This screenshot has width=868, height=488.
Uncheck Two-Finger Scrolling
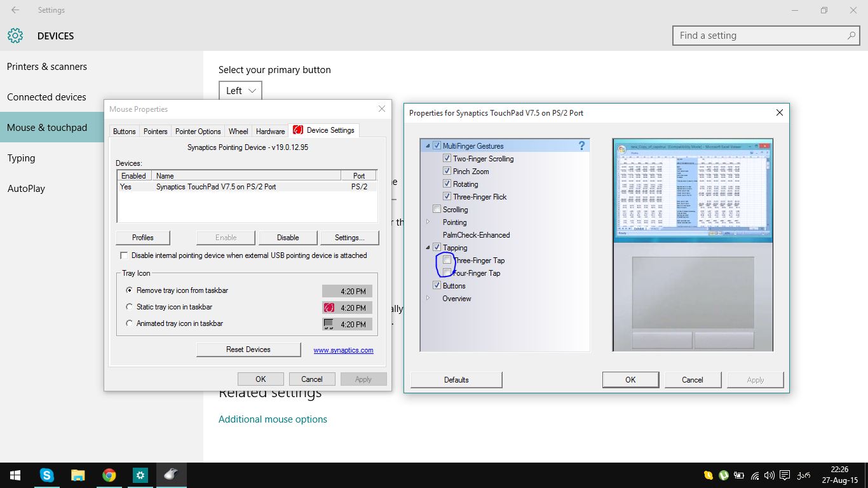click(x=447, y=159)
